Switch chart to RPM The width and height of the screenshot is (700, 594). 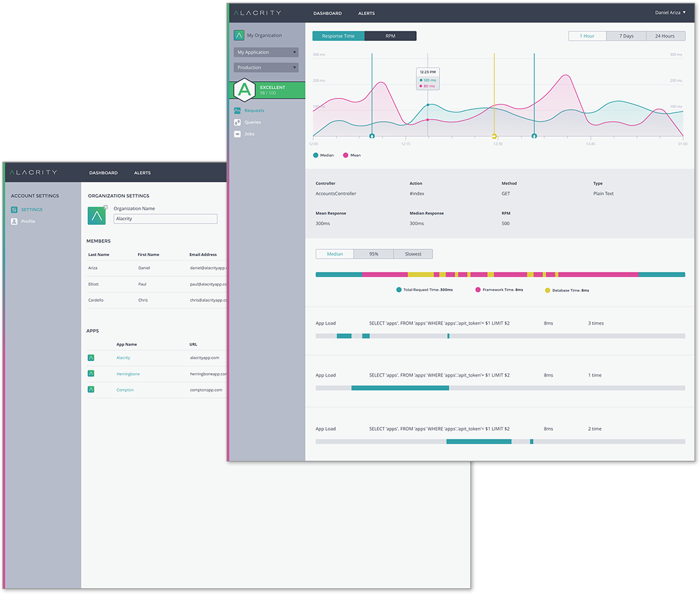point(390,36)
